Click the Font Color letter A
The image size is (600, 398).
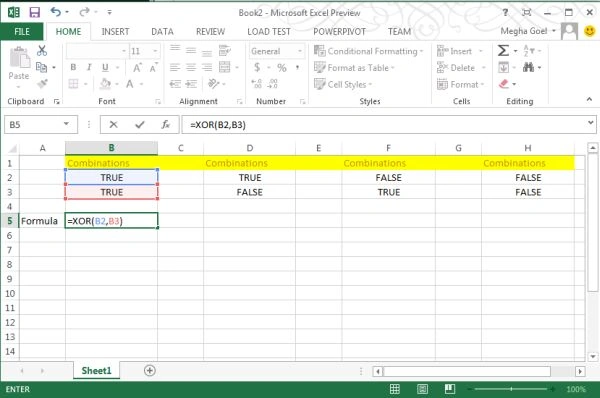[130, 84]
